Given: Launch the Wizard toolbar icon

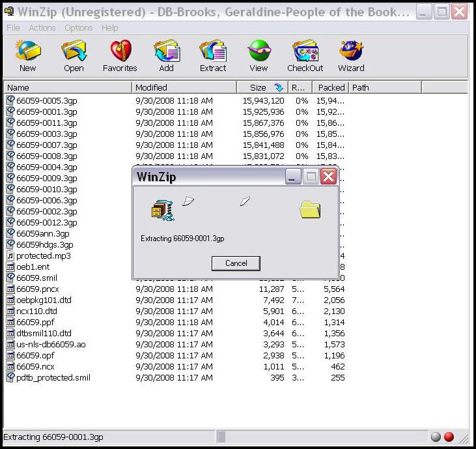Looking at the screenshot, I should point(351,50).
